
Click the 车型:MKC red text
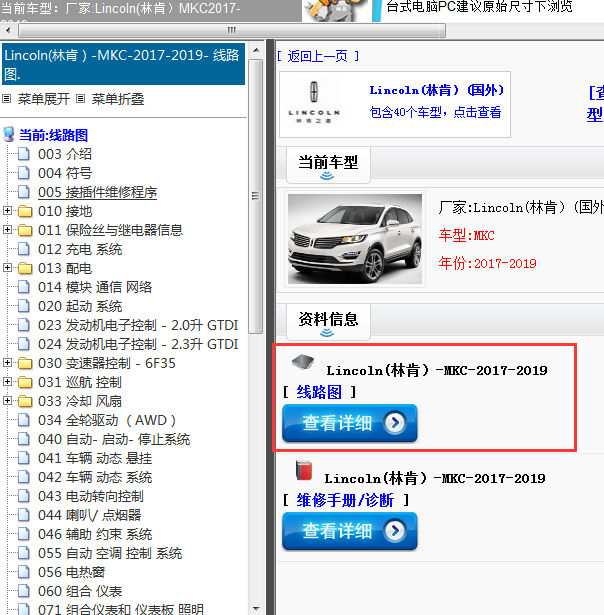coord(466,235)
